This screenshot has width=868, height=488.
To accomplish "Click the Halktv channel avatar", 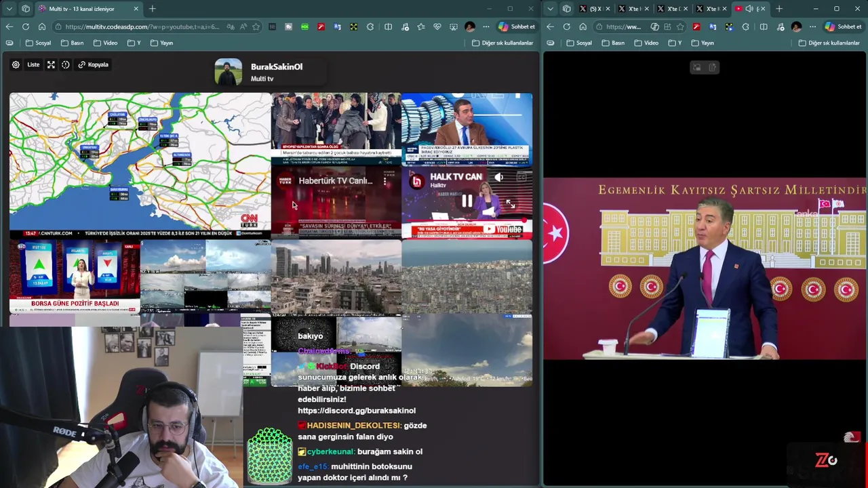I will coord(417,180).
